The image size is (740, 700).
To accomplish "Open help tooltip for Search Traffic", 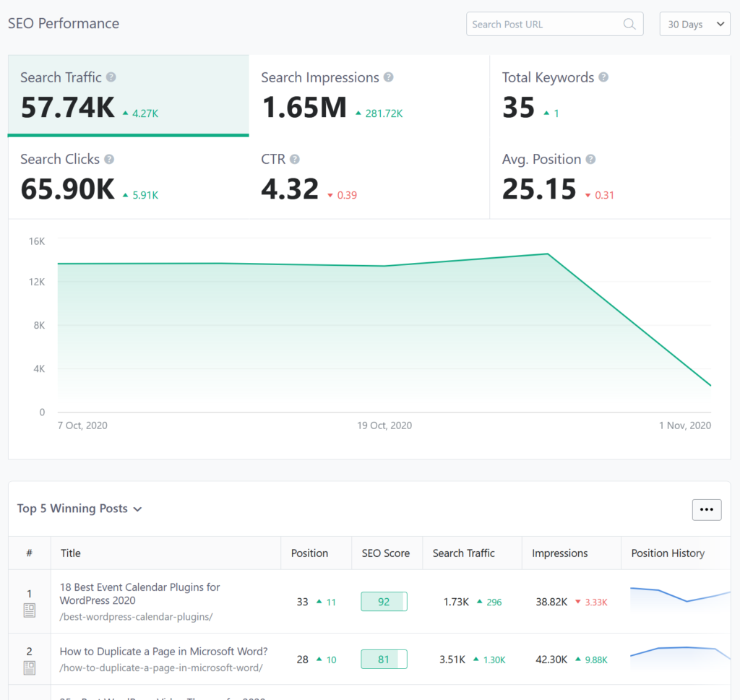I will pyautogui.click(x=111, y=77).
